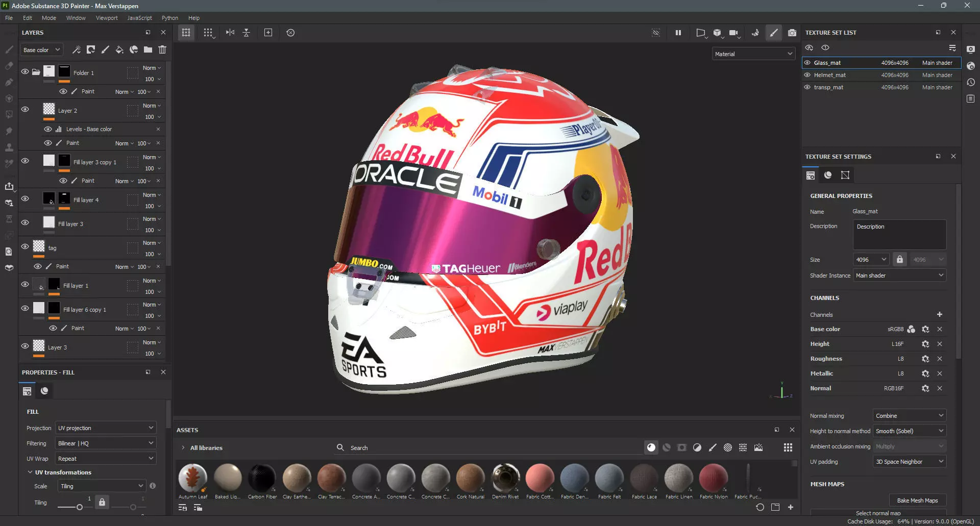Filter assets by textures checker icon
This screenshot has height=526, width=980.
click(x=728, y=447)
